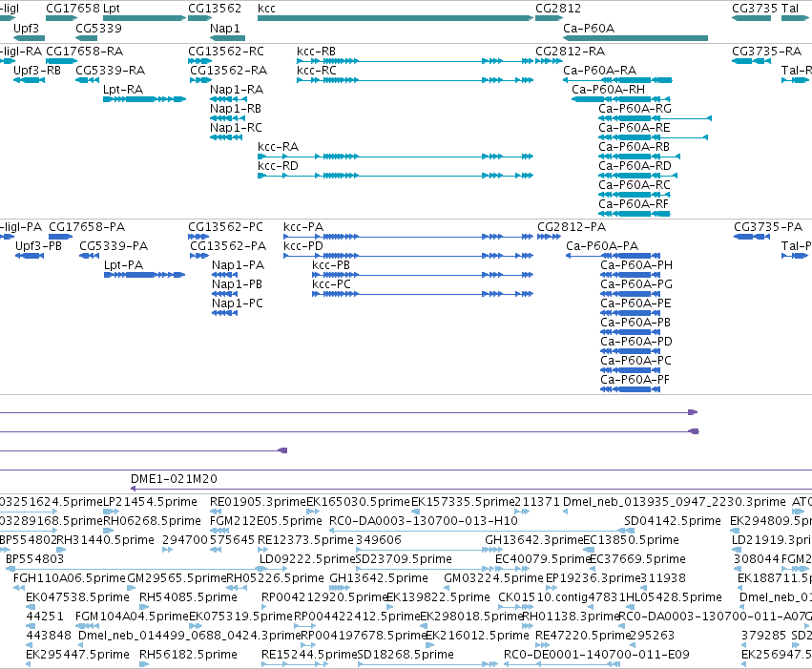Select the RH56182.5prime EST label

coord(188,655)
